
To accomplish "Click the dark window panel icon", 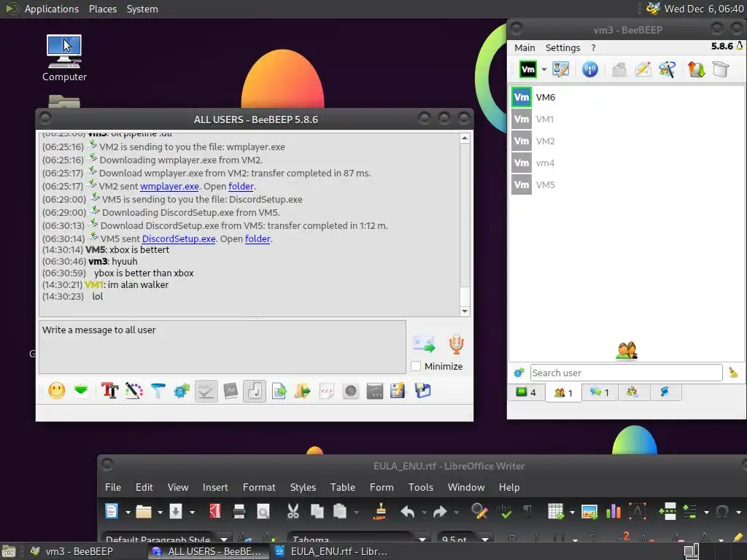I will tap(374, 391).
